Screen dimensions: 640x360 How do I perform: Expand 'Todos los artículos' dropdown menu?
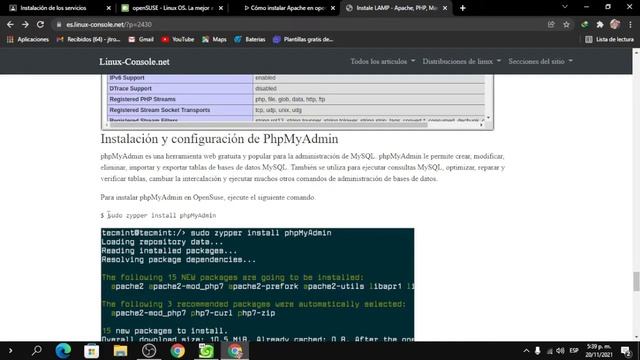(x=382, y=61)
